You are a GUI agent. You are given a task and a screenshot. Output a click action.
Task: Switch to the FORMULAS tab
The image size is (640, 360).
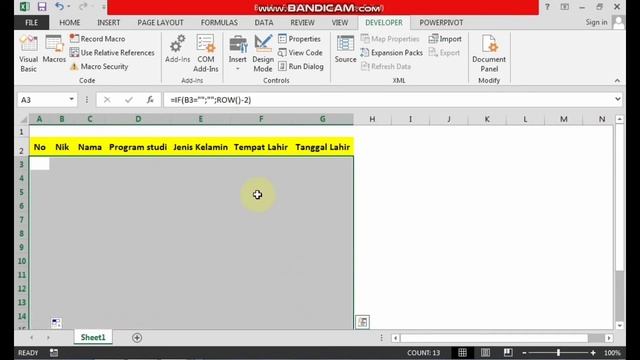[x=219, y=22]
